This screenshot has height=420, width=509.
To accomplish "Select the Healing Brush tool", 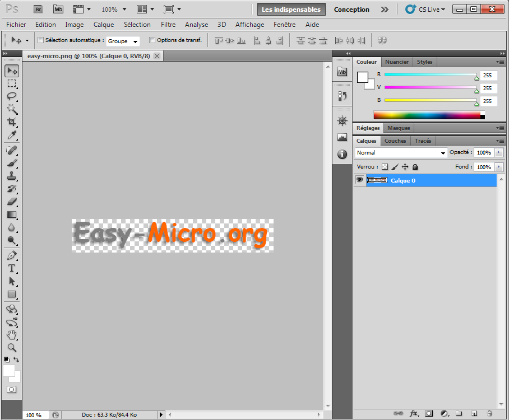I will tap(12, 150).
